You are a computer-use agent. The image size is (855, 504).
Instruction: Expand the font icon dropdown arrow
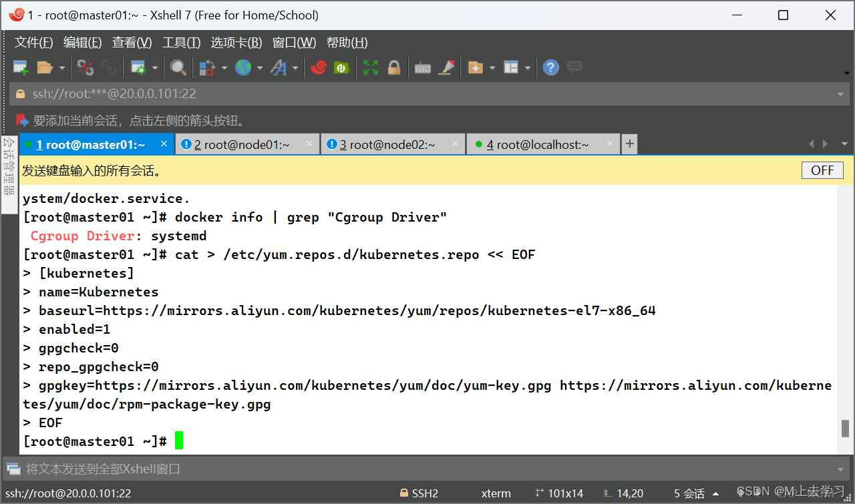[295, 68]
